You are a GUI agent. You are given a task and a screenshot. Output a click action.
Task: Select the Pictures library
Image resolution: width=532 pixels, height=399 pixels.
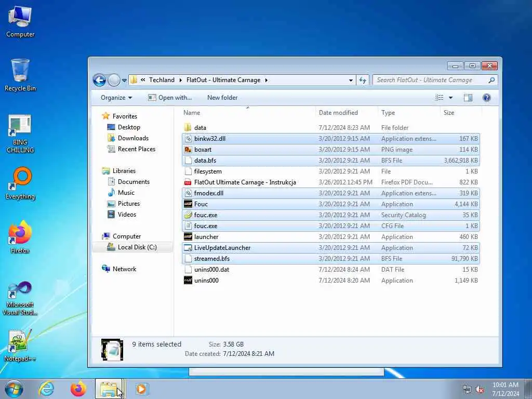click(x=129, y=204)
